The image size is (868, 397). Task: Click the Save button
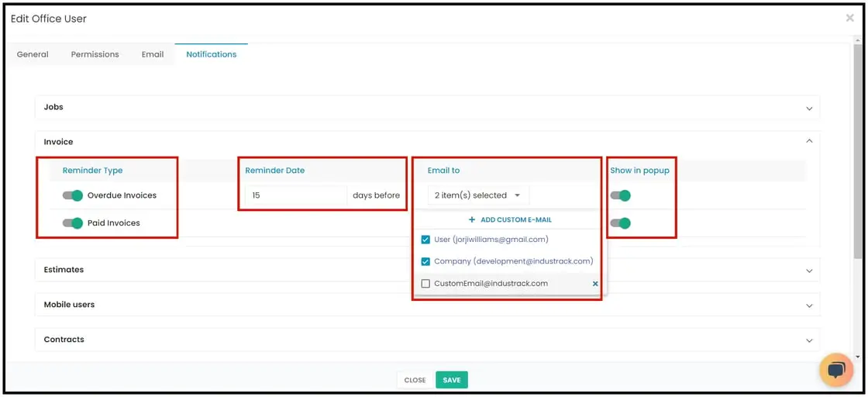coord(452,380)
